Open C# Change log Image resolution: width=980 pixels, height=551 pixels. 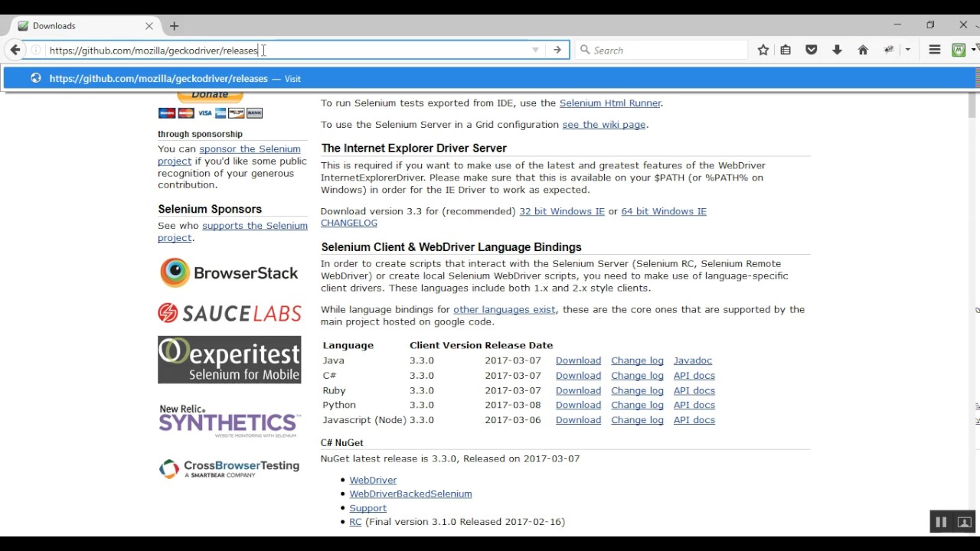pos(637,376)
